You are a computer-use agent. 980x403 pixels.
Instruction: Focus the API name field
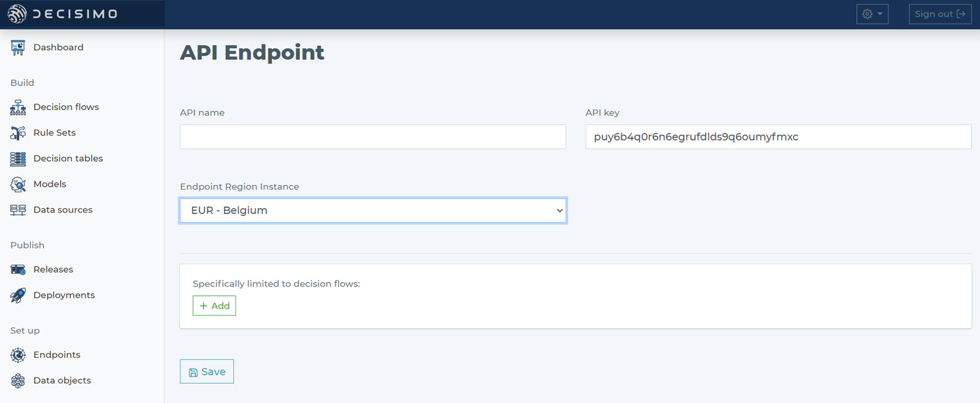[373, 137]
